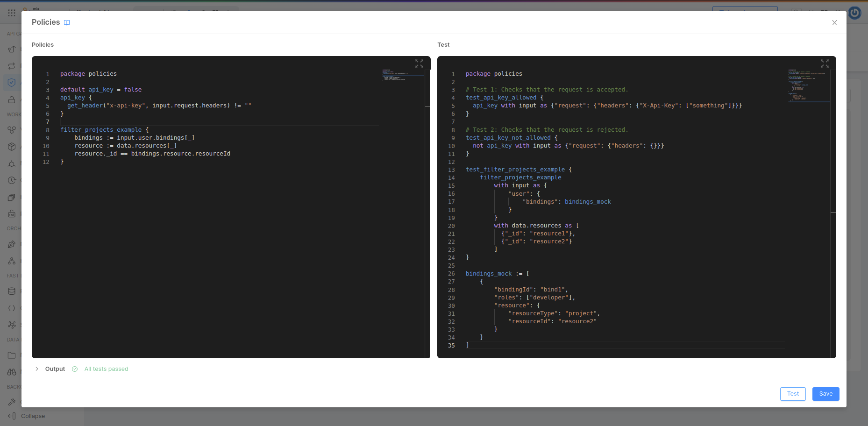Expand the Test code editor to fullscreen
The image size is (868, 426).
point(825,64)
